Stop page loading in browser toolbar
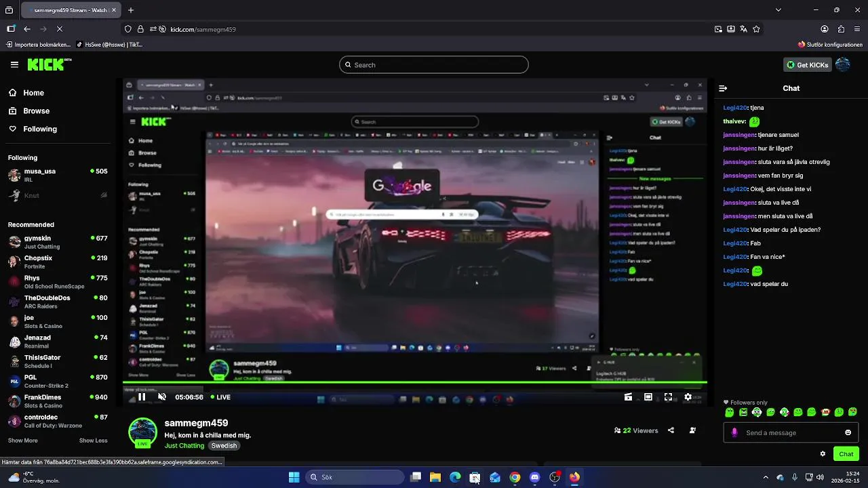Image resolution: width=868 pixels, height=488 pixels. click(x=60, y=29)
